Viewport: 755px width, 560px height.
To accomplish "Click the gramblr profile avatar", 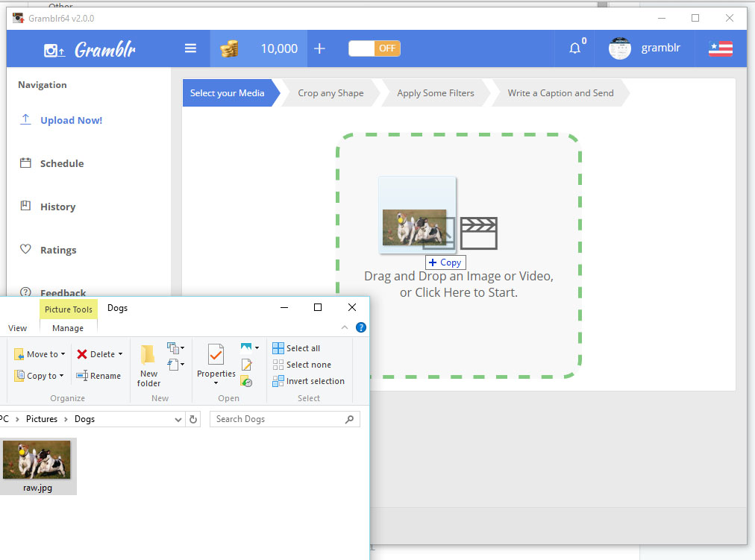I will coord(620,48).
